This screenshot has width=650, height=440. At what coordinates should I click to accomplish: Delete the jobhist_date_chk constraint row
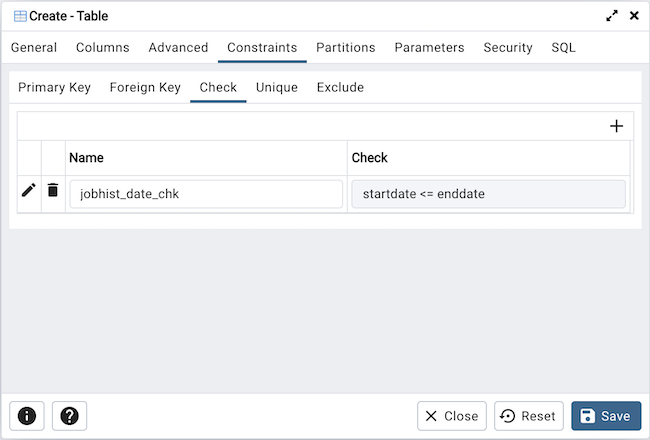click(x=53, y=190)
